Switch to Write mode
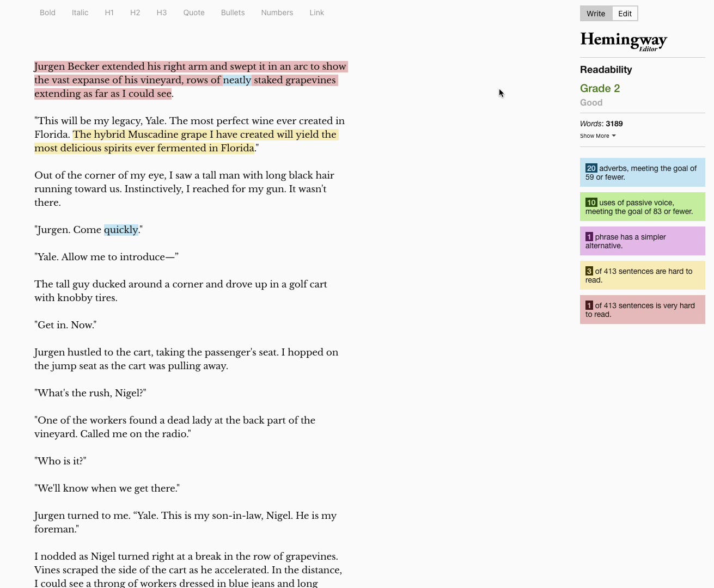 [x=595, y=13]
